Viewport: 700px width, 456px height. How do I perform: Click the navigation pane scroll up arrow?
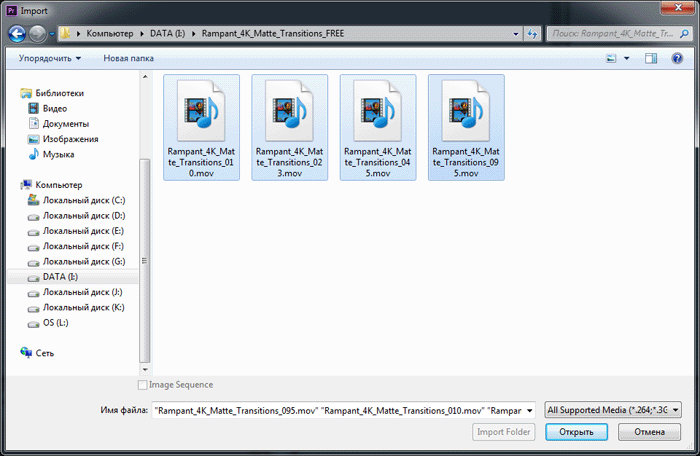(145, 77)
